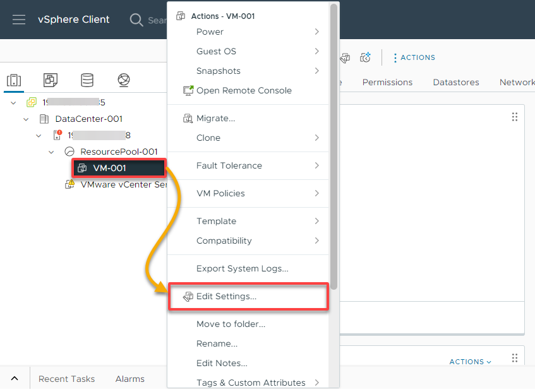The height and width of the screenshot is (392, 535).
Task: Click the ResourcePool-001 pool icon
Action: click(x=69, y=151)
